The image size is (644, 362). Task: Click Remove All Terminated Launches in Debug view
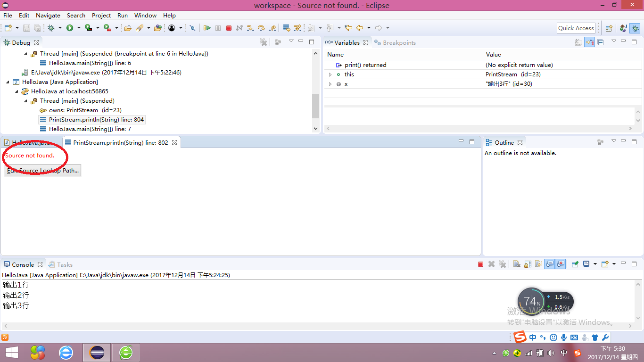point(264,42)
